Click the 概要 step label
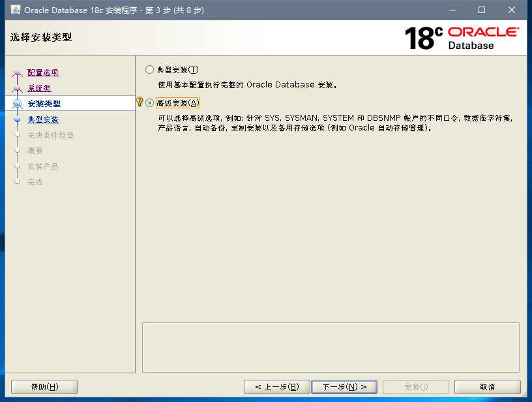532x402 pixels. [35, 151]
